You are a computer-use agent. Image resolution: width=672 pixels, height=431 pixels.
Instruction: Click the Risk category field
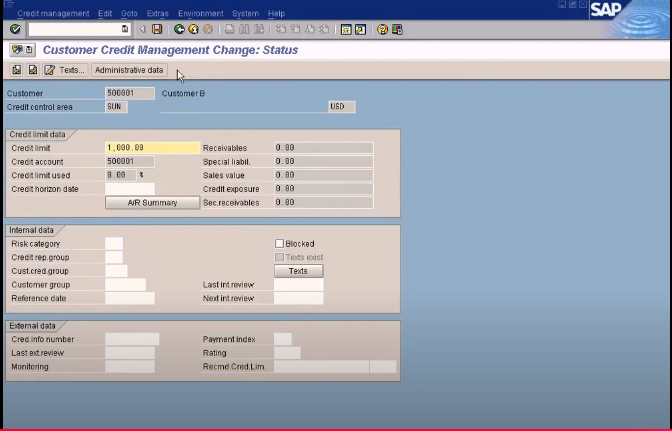[x=114, y=243]
